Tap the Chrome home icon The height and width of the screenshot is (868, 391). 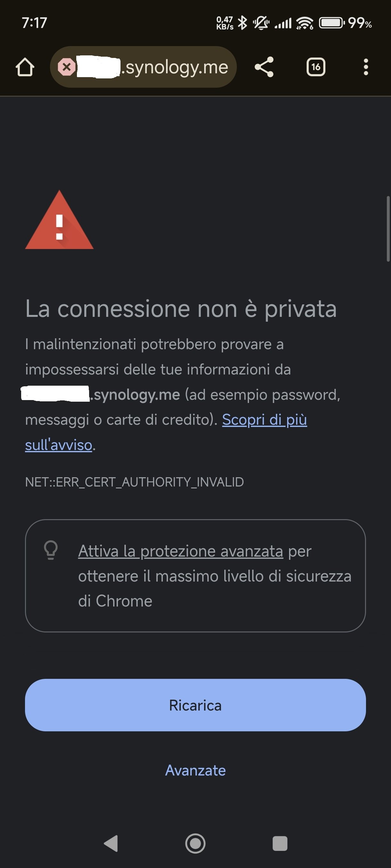tap(25, 67)
